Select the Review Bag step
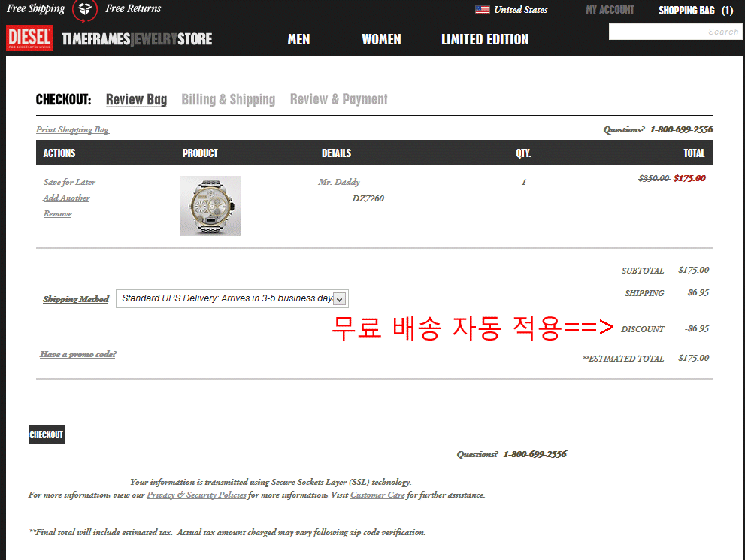 (x=136, y=100)
